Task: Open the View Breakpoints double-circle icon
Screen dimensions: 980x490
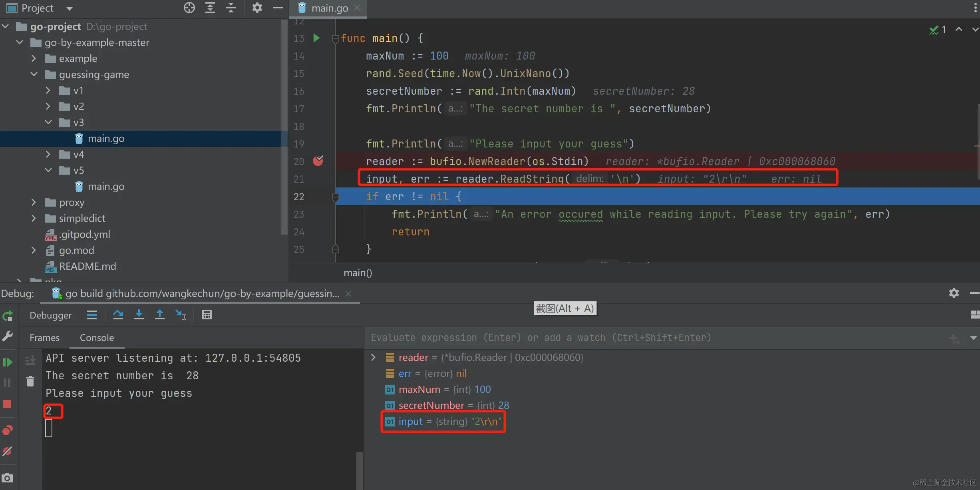Action: (8, 430)
